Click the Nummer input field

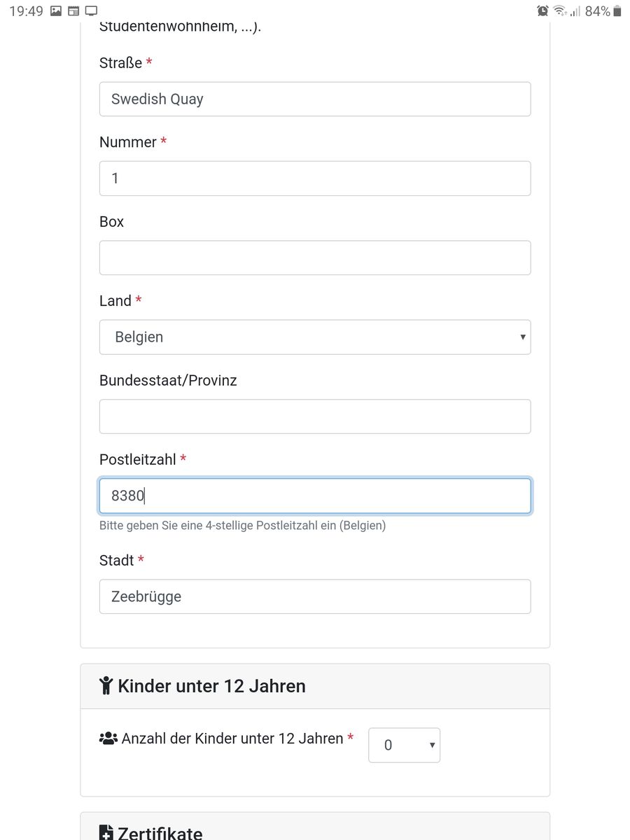tap(315, 178)
